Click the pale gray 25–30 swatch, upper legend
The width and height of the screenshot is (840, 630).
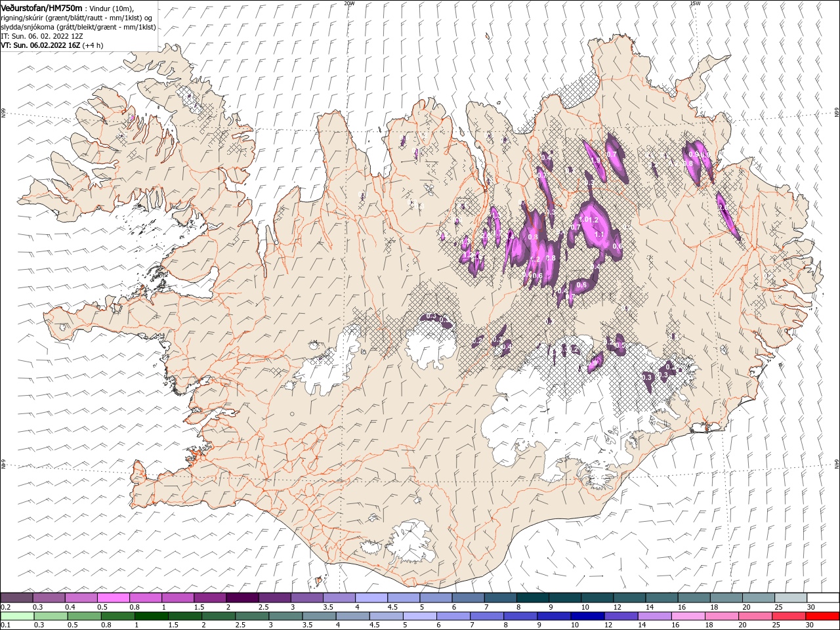coord(789,598)
